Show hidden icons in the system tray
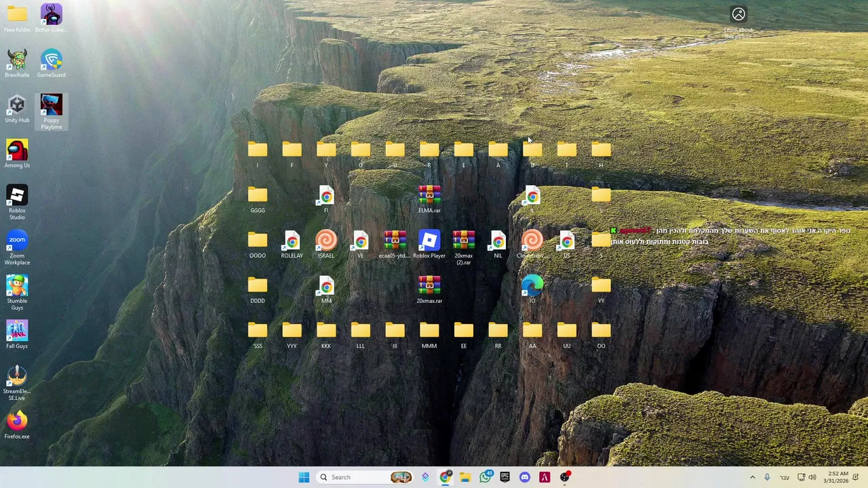 [x=752, y=477]
